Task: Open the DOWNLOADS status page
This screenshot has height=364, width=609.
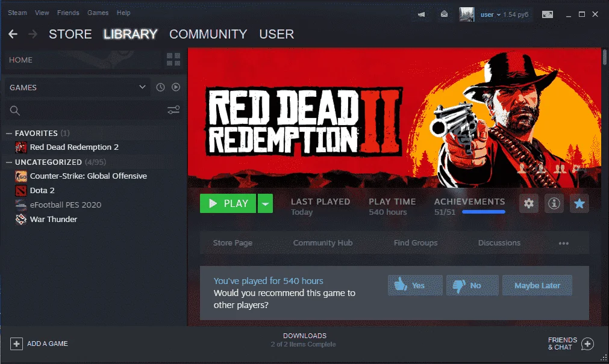Action: [x=304, y=339]
